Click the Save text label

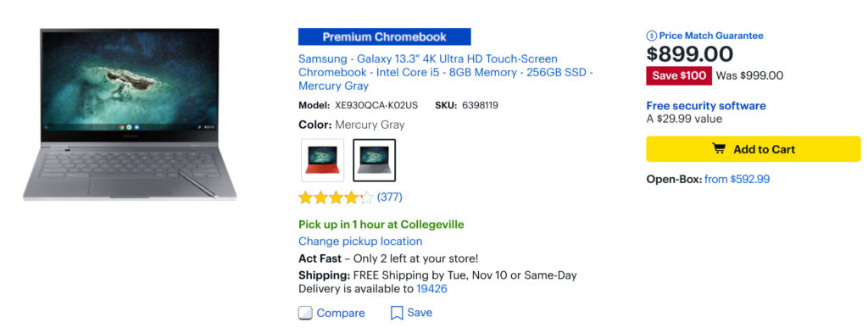420,313
